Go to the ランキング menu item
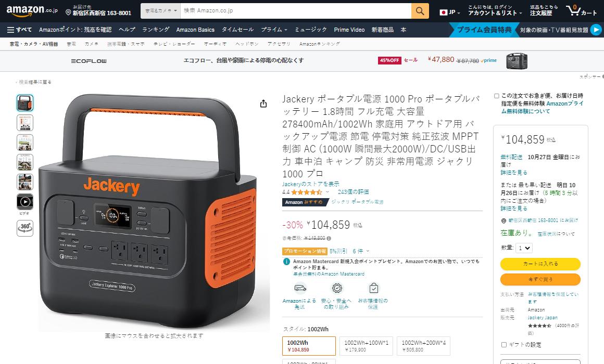The image size is (604, 364). (156, 30)
